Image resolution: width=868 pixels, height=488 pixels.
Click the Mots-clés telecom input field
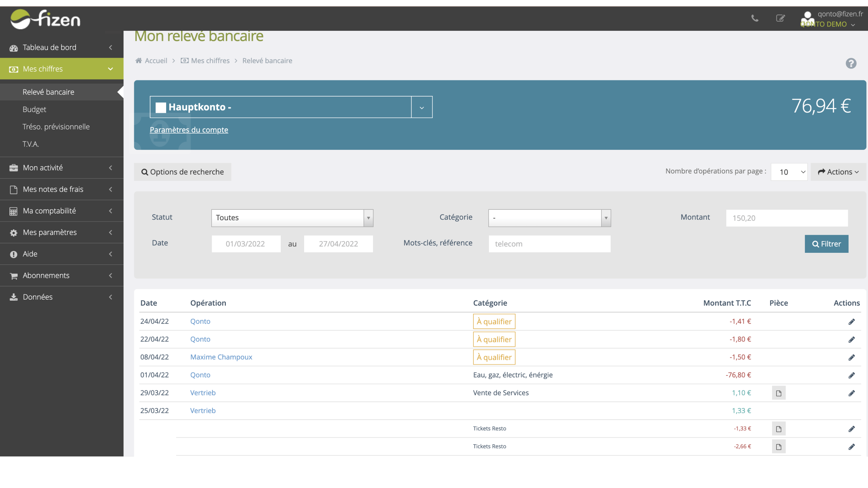tap(550, 244)
